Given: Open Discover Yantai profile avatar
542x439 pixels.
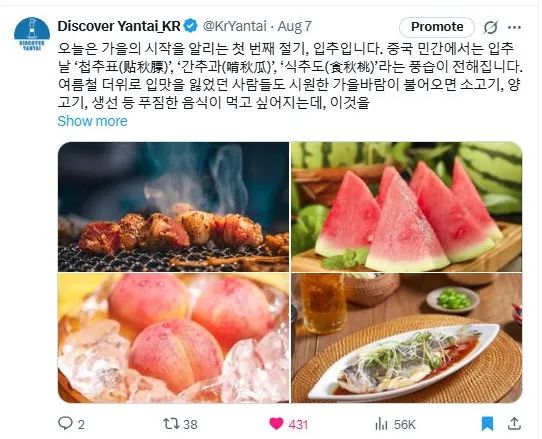Looking at the screenshot, I should (32, 34).
